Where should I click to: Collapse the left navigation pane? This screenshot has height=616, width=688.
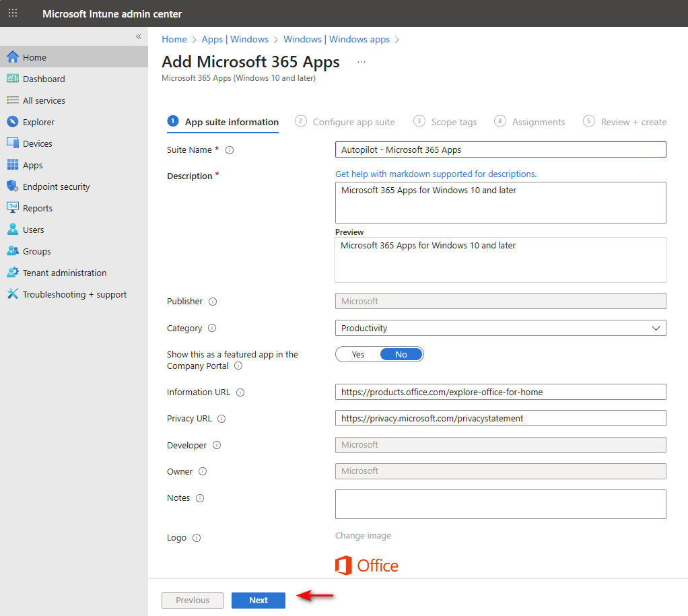coord(139,36)
